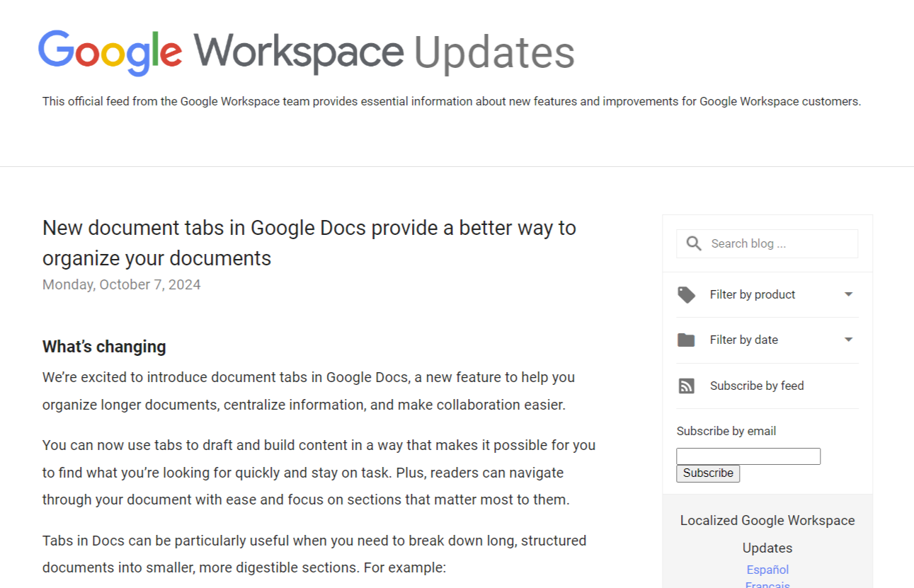
Task: Open the Subscribe by feed link
Action: (757, 386)
